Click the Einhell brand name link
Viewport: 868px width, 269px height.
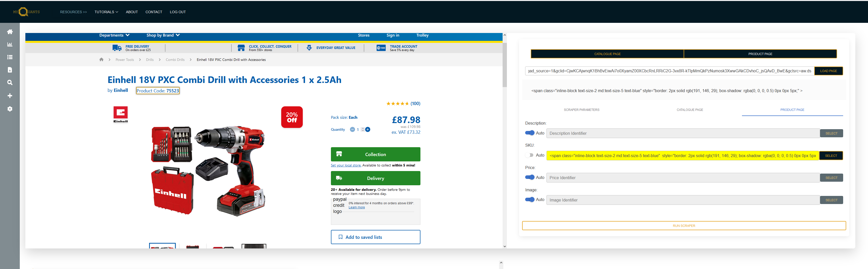(121, 90)
